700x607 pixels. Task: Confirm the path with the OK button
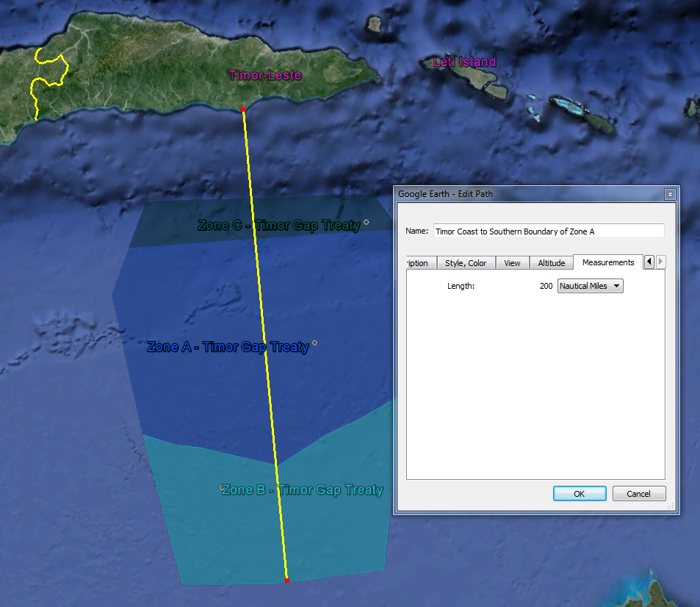coord(579,494)
